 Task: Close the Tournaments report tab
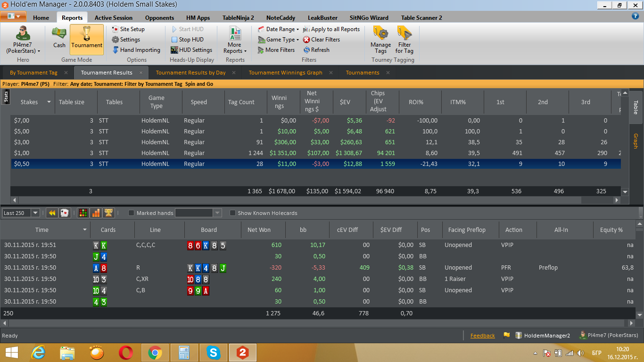388,73
